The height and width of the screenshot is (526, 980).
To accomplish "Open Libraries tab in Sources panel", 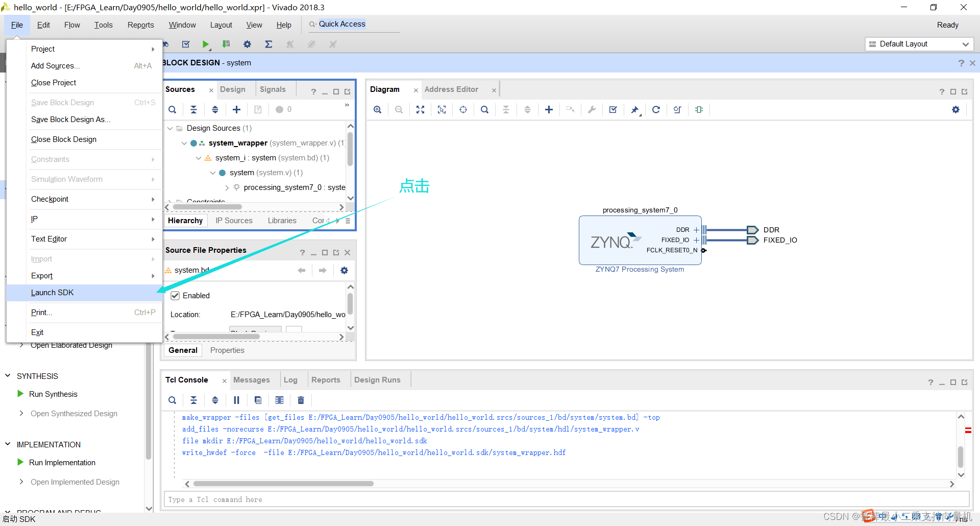I will tap(282, 221).
